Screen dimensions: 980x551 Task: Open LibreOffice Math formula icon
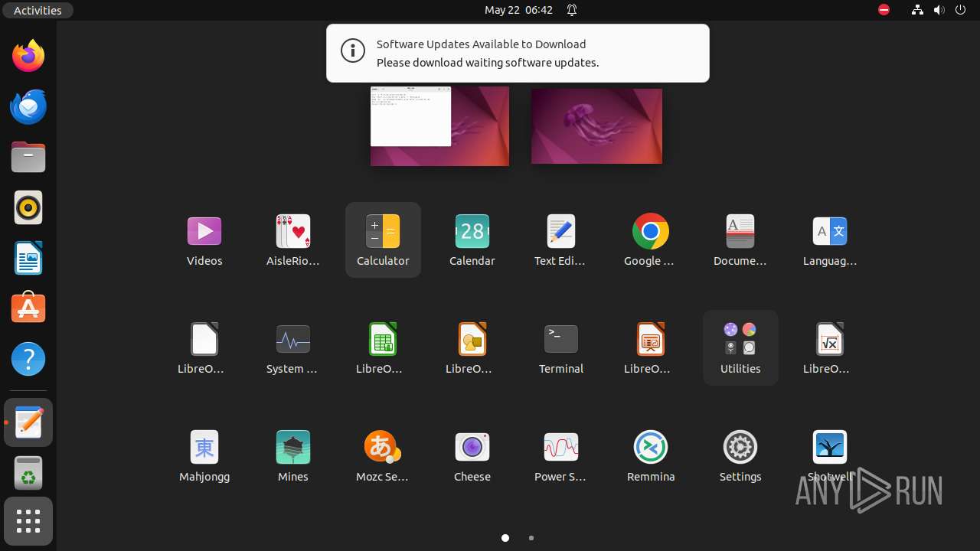(830, 347)
